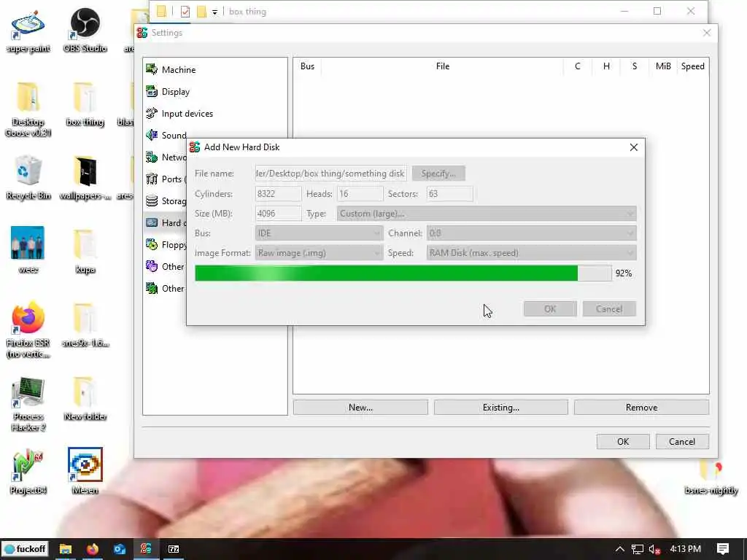This screenshot has width=747, height=560.
Task: Click Sectors field showing 63
Action: (449, 194)
